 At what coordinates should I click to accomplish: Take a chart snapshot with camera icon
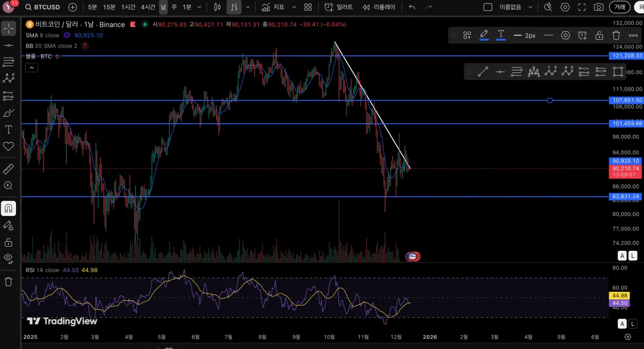598,7
